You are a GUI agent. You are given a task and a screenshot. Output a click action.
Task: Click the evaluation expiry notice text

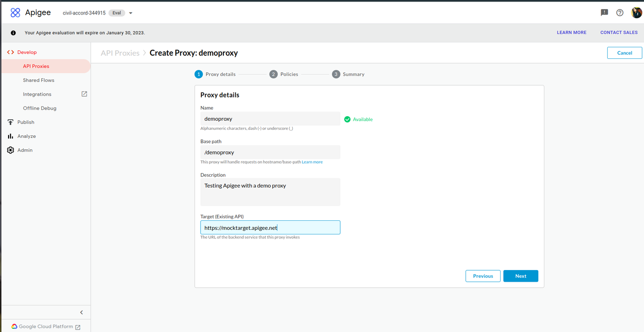(x=85, y=33)
